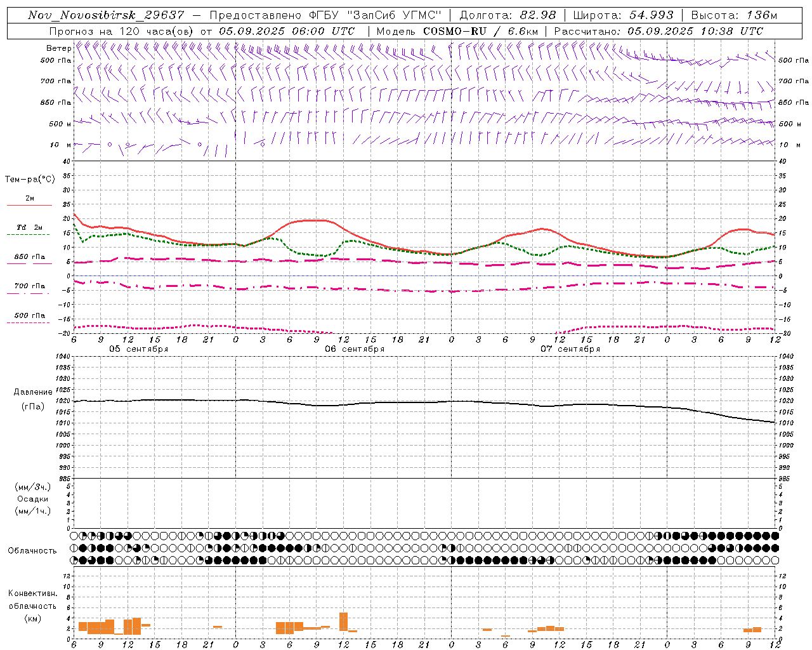Click the elevation value Высота: 136м

(x=734, y=15)
